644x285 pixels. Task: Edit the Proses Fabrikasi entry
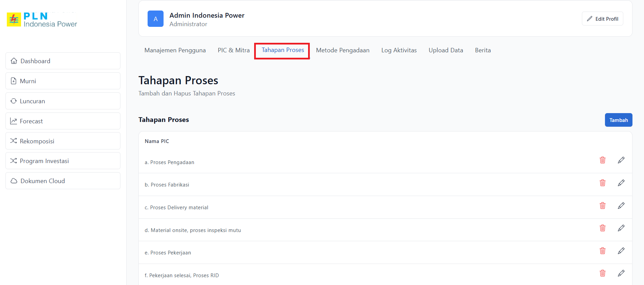(x=621, y=183)
